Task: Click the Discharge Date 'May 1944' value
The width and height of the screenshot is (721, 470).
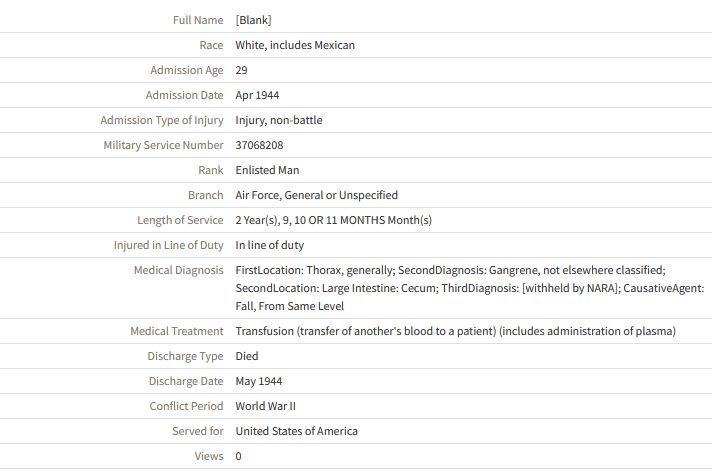Action: pyautogui.click(x=258, y=381)
